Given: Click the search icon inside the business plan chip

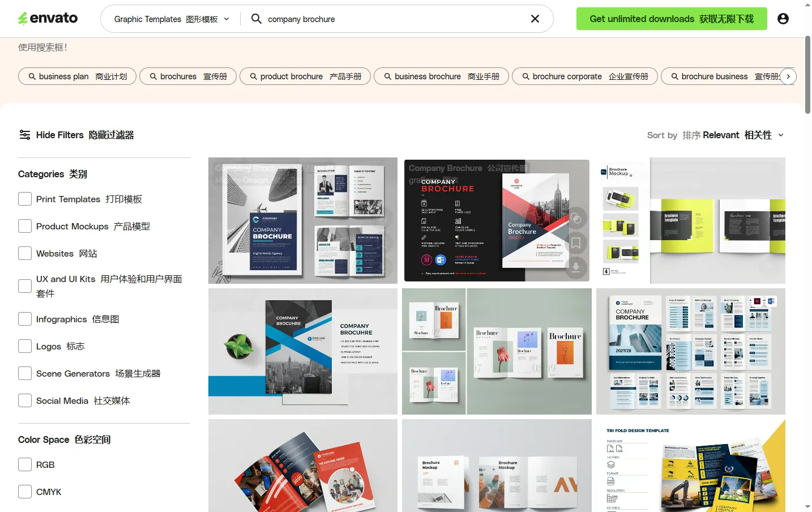Looking at the screenshot, I should [33, 76].
